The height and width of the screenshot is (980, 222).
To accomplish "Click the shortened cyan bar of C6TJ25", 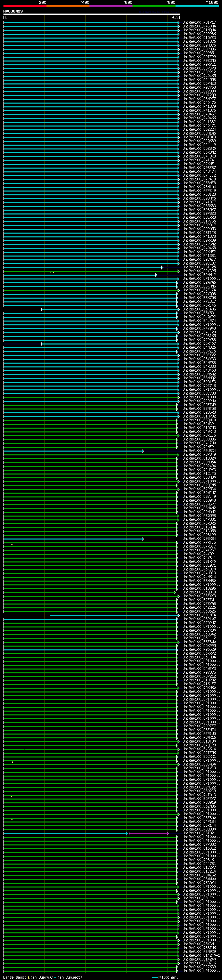I will tap(83, 267).
